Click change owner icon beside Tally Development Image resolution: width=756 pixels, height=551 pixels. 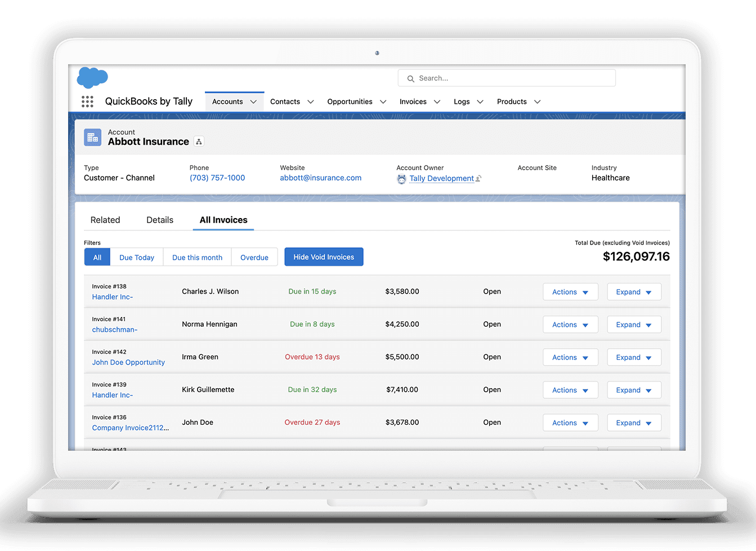[478, 179]
